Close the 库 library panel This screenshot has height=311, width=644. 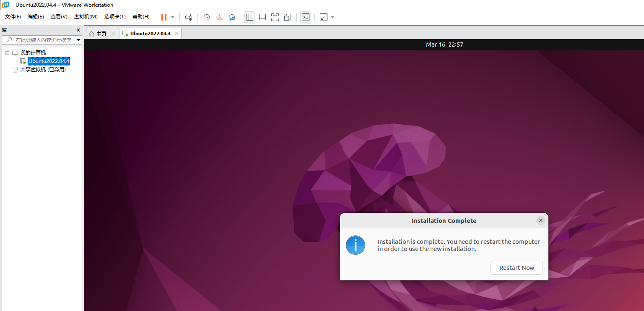click(x=78, y=30)
